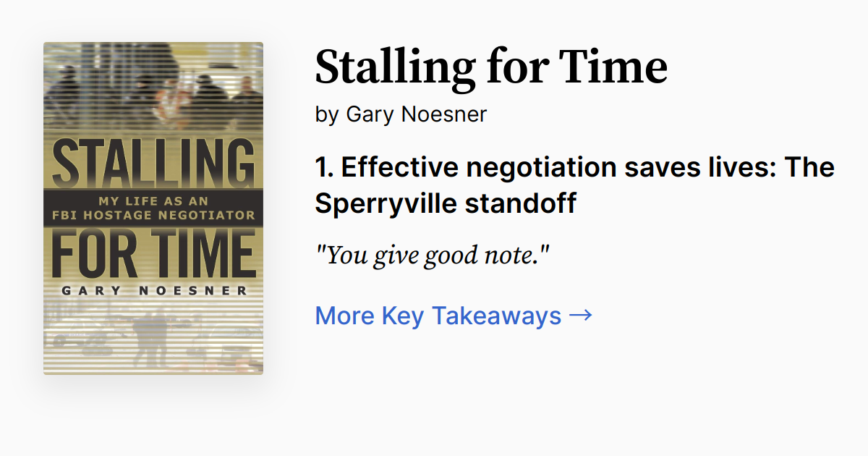This screenshot has height=456, width=868.
Task: Click the arrow after More Key Takeaways
Action: [581, 316]
